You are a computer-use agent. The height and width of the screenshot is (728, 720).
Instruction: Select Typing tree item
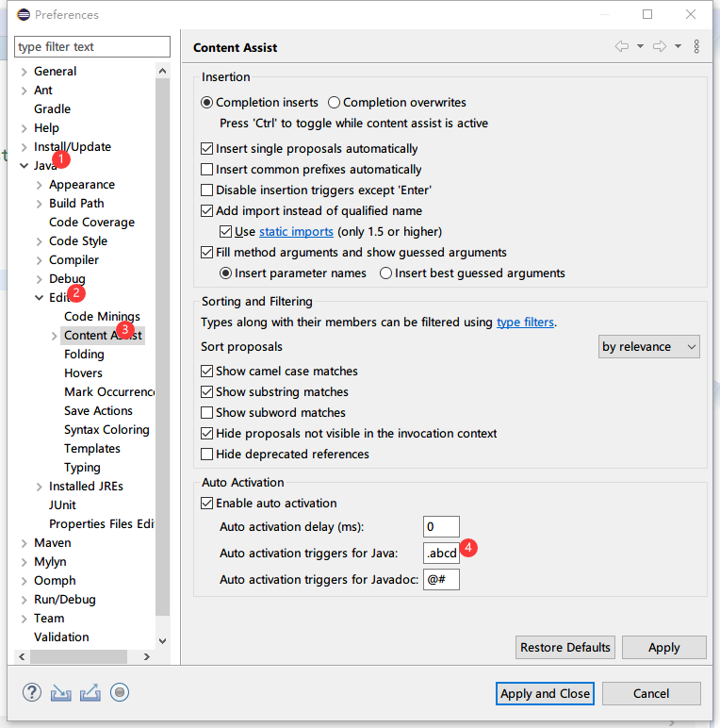coord(82,468)
